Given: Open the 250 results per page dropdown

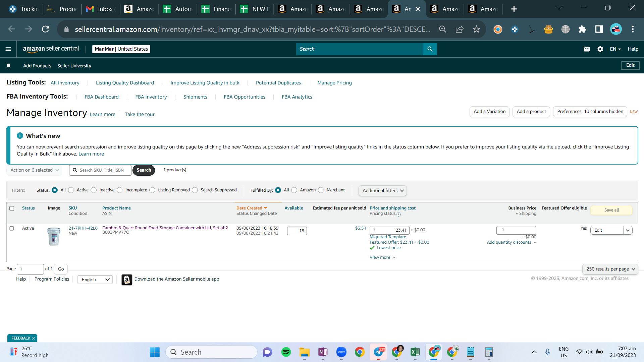Looking at the screenshot, I should click(610, 269).
